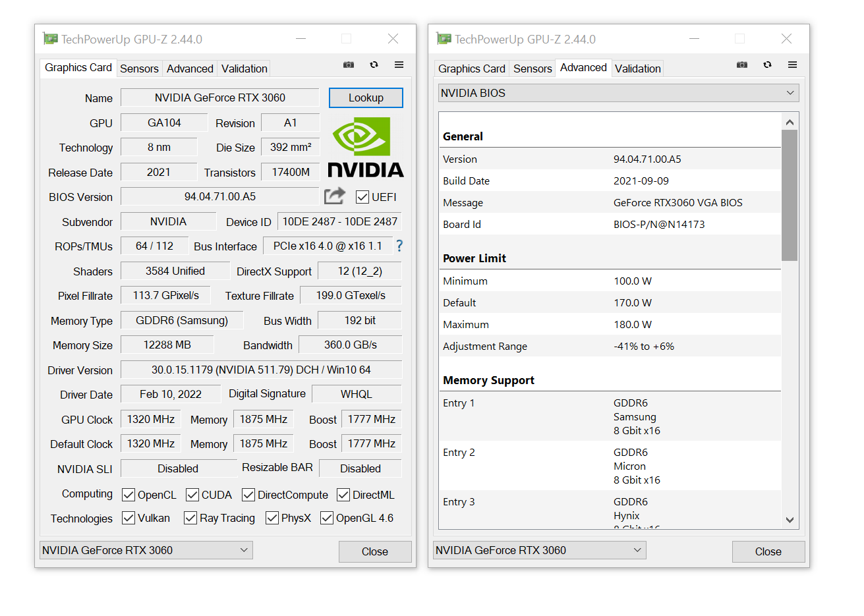Screen dimensions: 864x616
Task: Click the refresh icon in right window
Action: 767,65
